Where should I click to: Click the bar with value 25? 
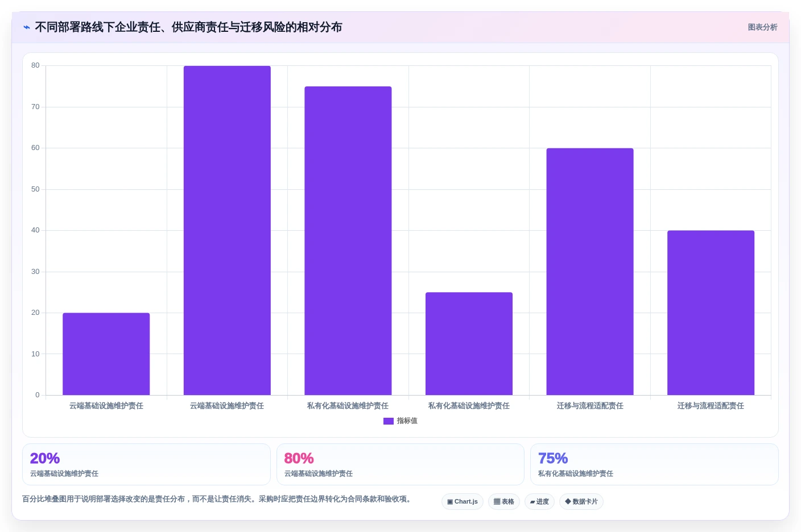click(469, 343)
